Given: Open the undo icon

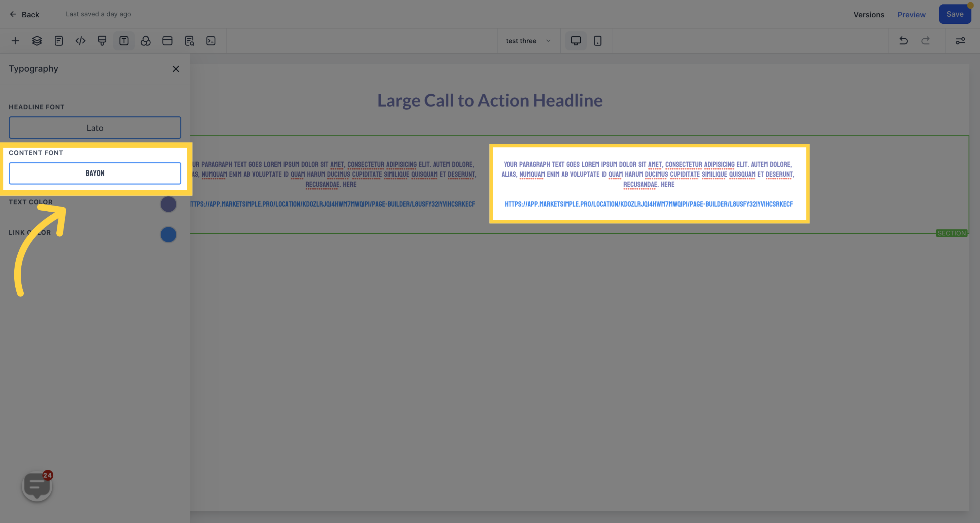Looking at the screenshot, I should [904, 41].
